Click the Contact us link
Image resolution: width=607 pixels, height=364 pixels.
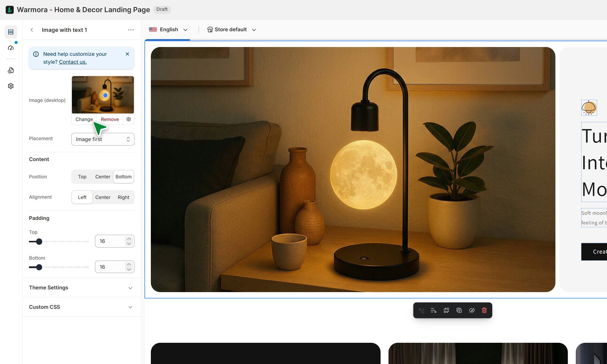73,62
